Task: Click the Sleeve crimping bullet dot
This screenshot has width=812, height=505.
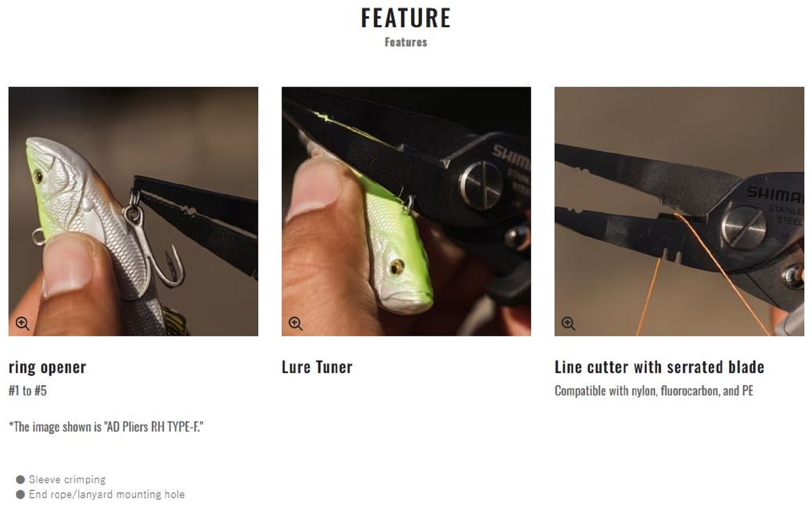Action: click(x=20, y=480)
